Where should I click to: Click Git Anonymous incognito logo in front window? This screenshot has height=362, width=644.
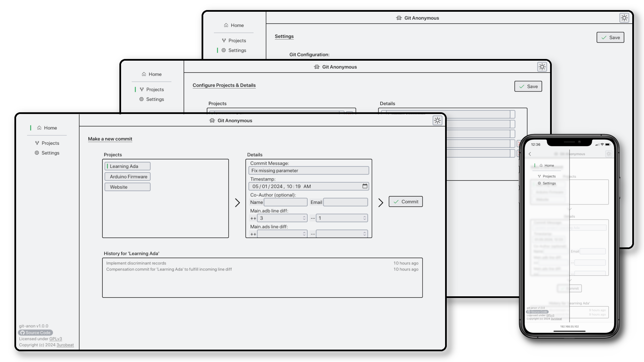point(212,121)
